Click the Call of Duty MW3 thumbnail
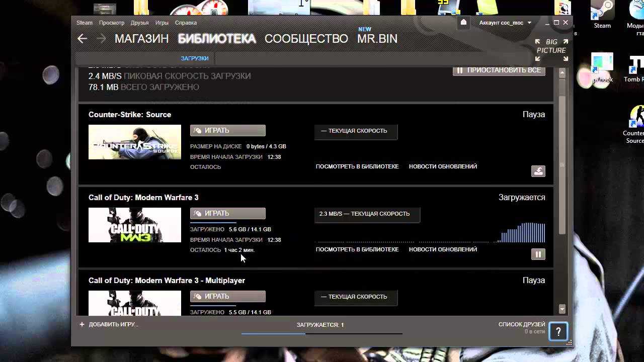644x362 pixels. [x=135, y=225]
